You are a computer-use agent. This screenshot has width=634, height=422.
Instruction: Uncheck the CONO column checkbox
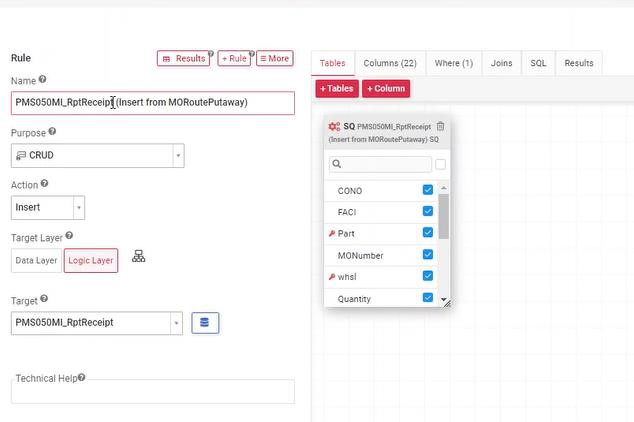(428, 190)
